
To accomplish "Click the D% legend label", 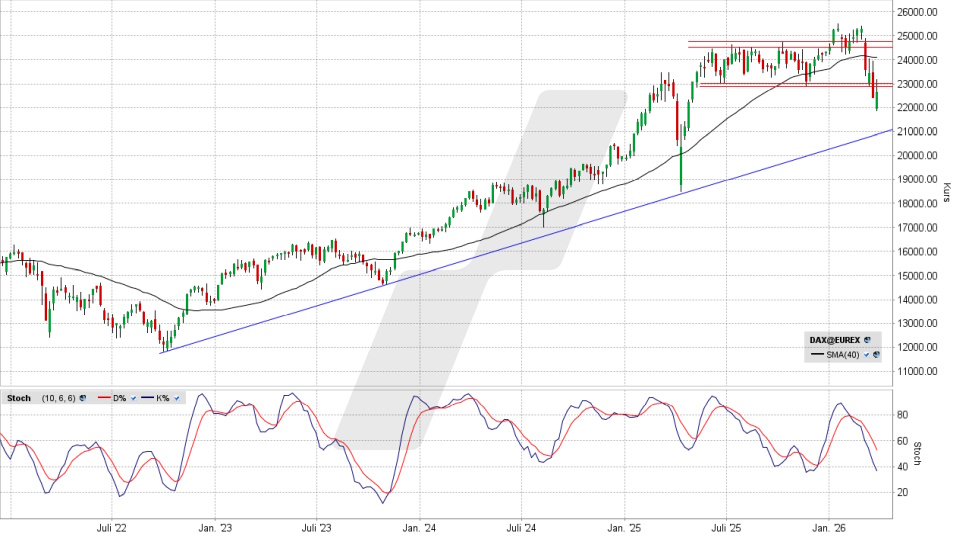I will click(119, 398).
